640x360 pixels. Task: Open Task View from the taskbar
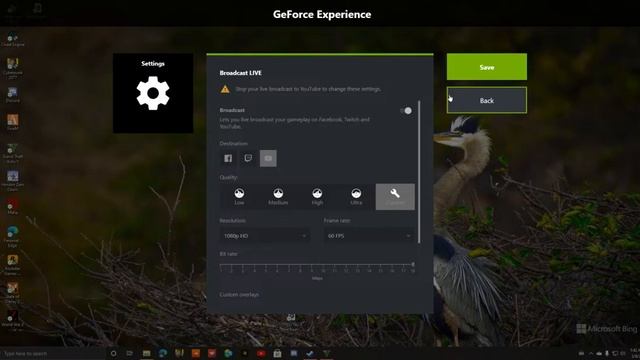coord(129,353)
